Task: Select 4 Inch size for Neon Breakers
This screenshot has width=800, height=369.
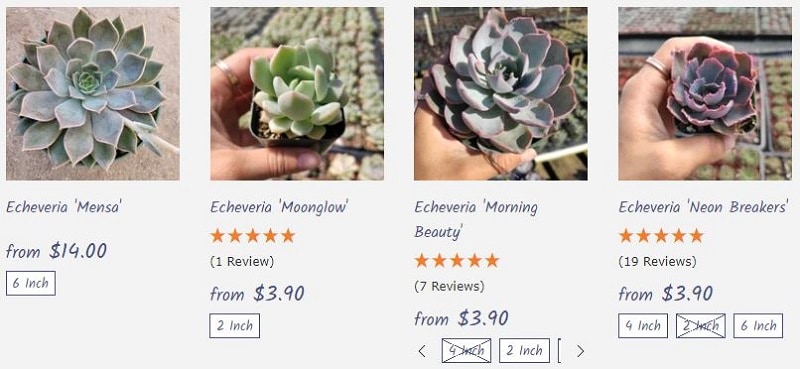Action: (643, 326)
